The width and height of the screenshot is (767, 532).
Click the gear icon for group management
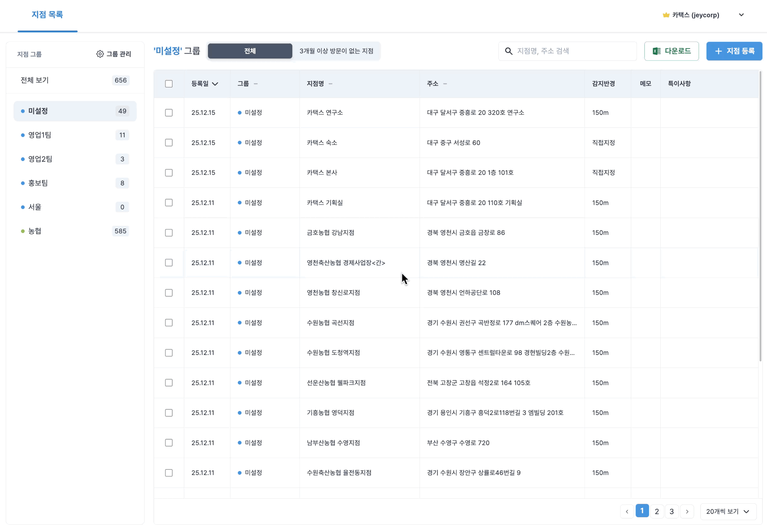[x=100, y=54]
